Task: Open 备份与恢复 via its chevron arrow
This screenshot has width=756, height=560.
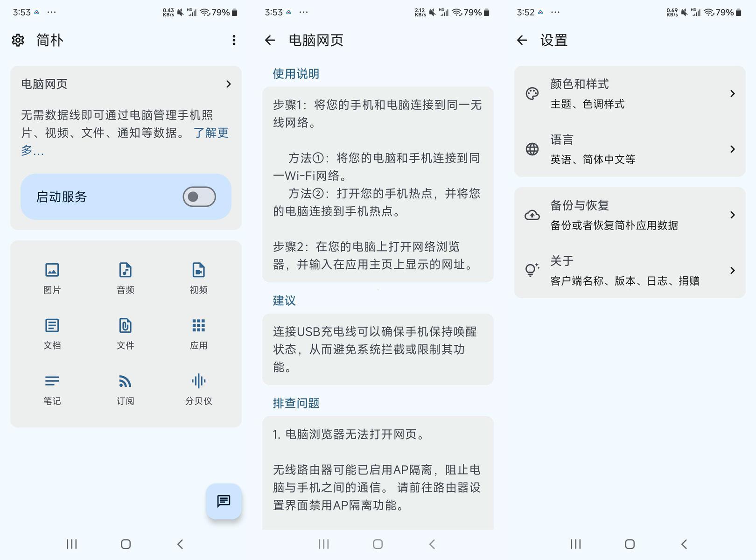Action: click(x=732, y=215)
